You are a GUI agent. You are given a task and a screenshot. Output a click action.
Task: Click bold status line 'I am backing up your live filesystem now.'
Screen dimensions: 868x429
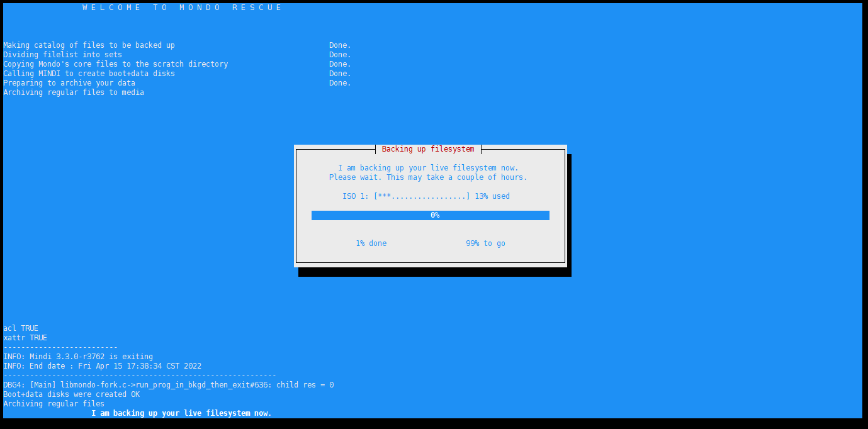(x=181, y=413)
